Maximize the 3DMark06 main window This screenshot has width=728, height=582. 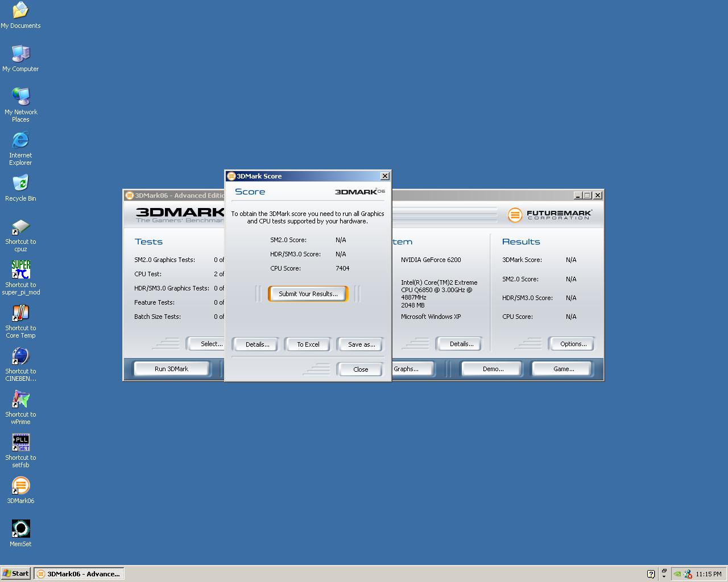[x=588, y=196]
